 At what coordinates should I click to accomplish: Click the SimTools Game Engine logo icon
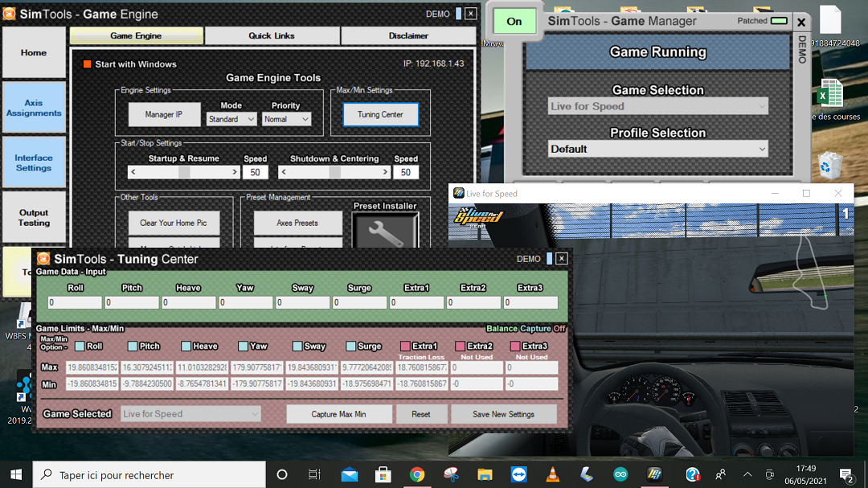[10, 14]
